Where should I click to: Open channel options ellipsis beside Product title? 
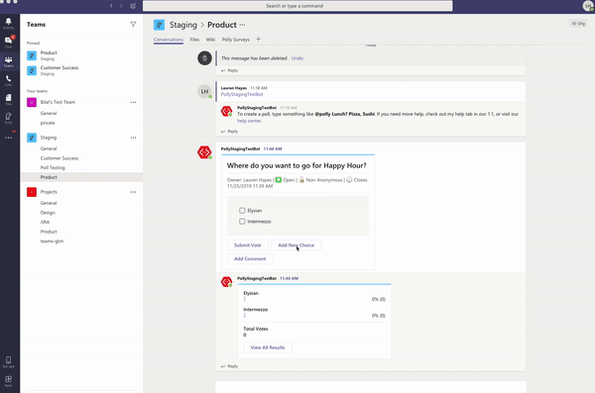(x=242, y=25)
